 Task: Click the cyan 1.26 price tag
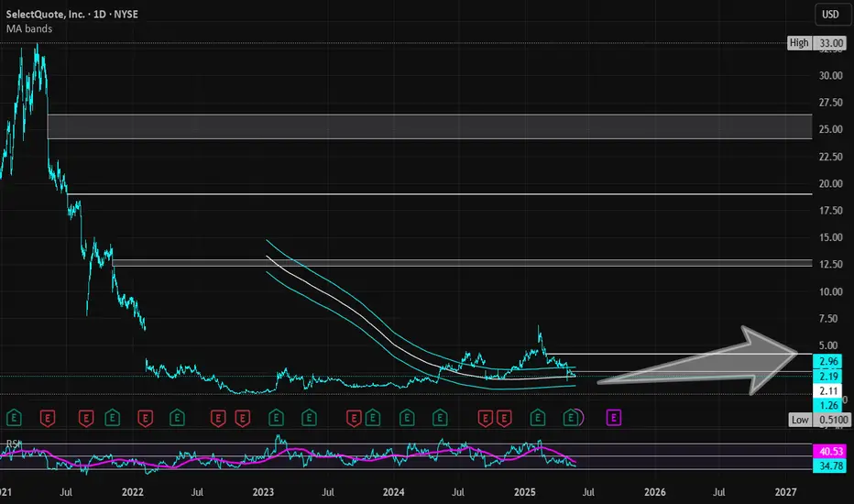(827, 405)
